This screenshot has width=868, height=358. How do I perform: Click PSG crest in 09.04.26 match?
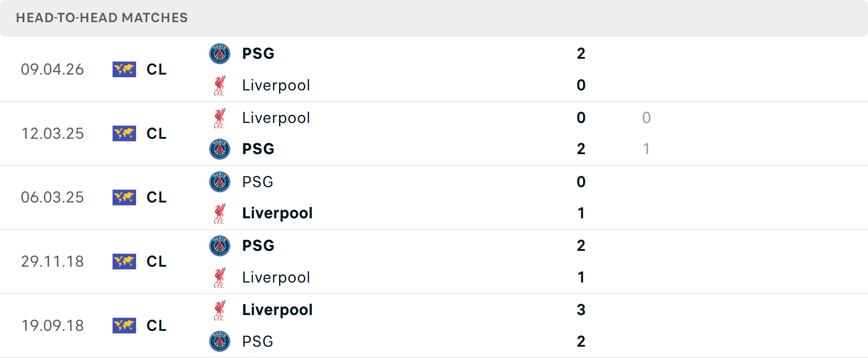220,53
